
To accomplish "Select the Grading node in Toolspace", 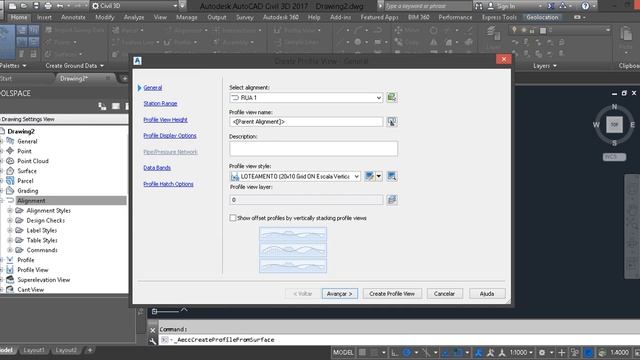I will tap(27, 191).
